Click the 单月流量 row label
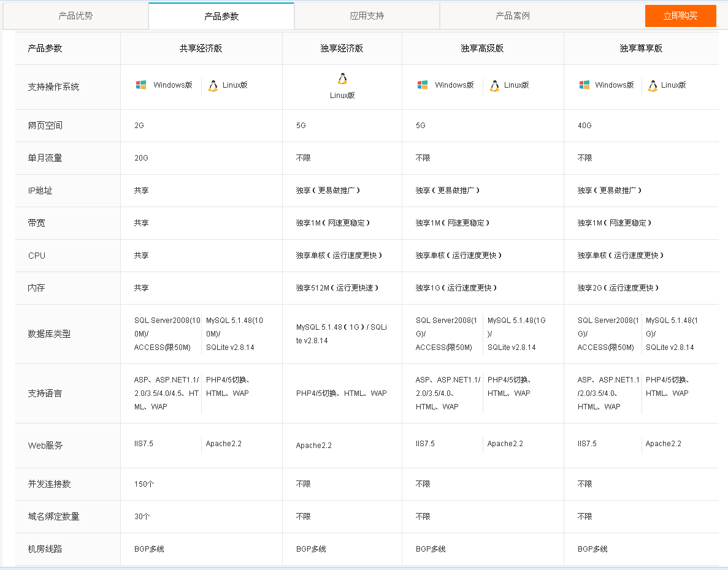Viewport: 728px width, 570px height. [x=45, y=158]
